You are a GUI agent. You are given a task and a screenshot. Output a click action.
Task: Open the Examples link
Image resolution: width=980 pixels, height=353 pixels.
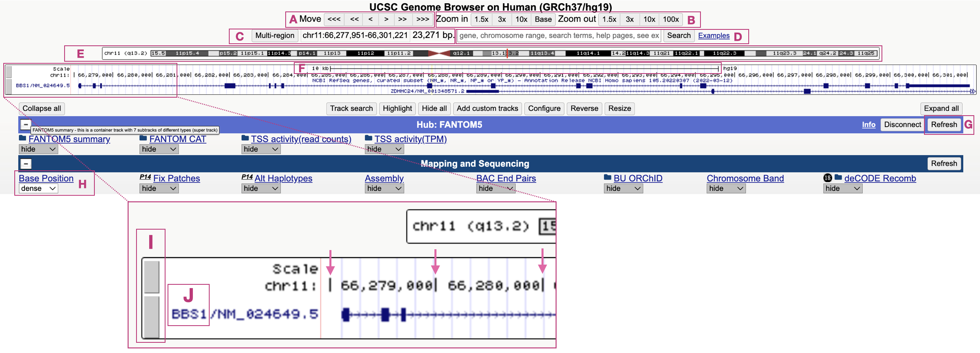click(714, 36)
